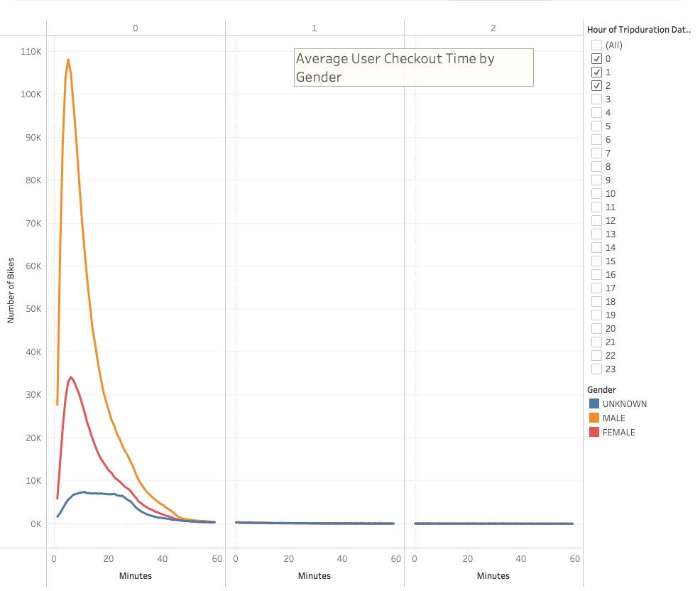This screenshot has width=700, height=591.
Task: Highlight the FEMALE legend label
Action: click(x=619, y=433)
